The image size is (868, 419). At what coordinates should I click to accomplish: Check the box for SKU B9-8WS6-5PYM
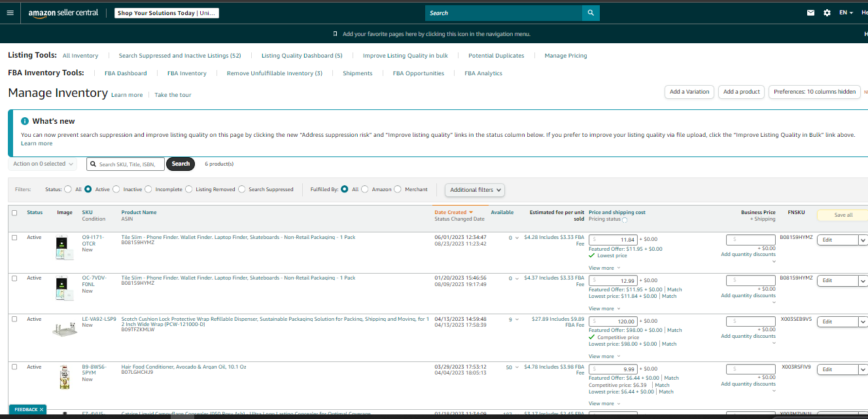14,367
